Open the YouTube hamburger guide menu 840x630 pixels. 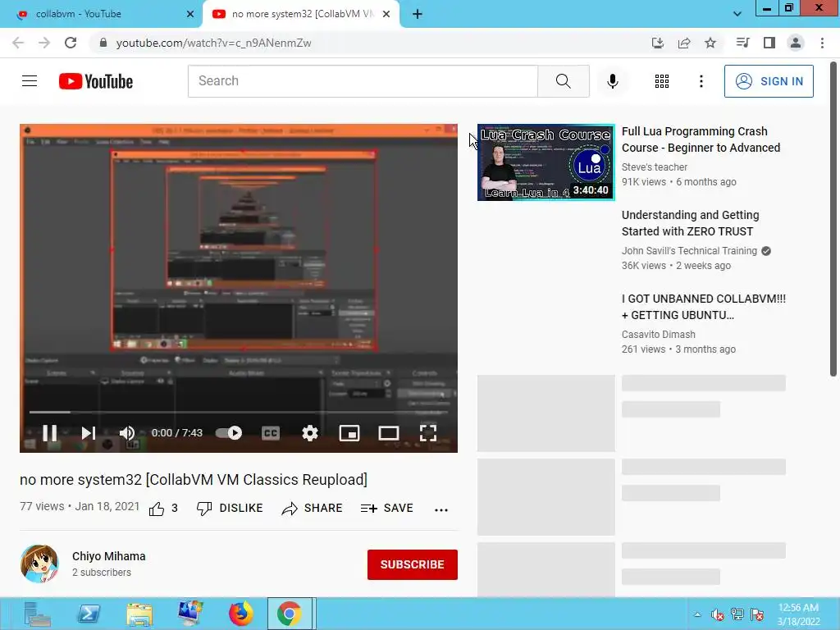[30, 81]
